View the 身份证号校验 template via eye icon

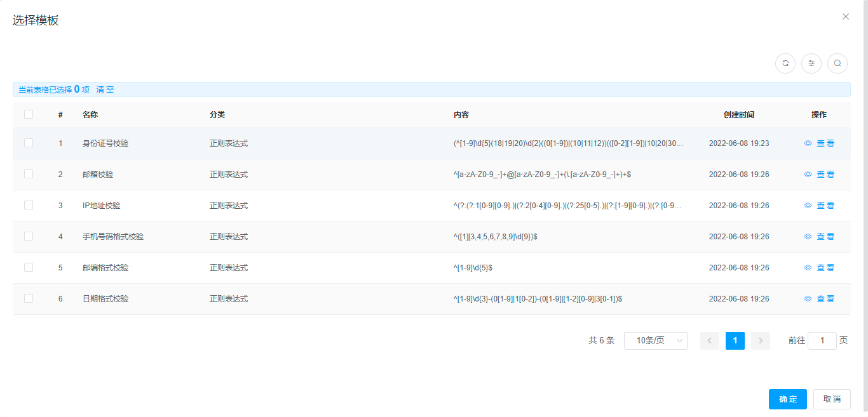808,143
